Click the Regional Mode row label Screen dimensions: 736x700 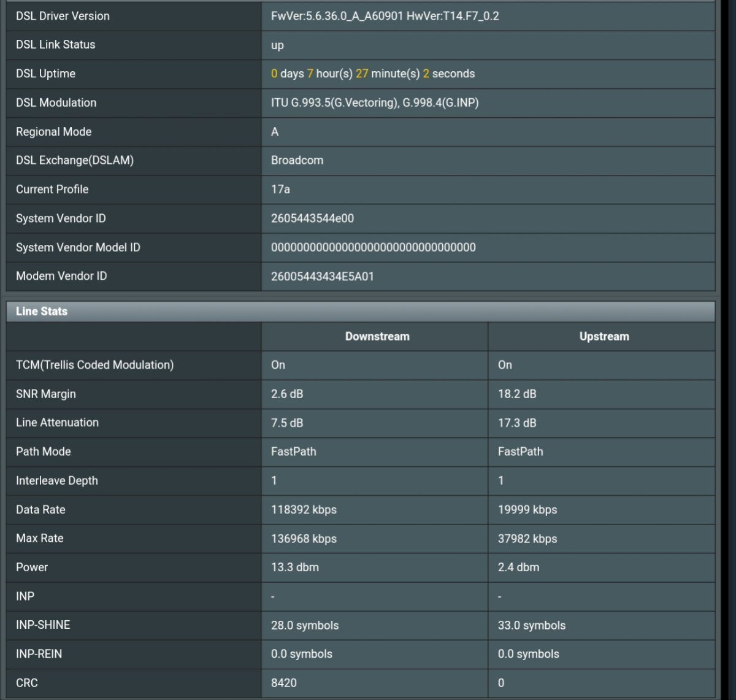tap(53, 132)
